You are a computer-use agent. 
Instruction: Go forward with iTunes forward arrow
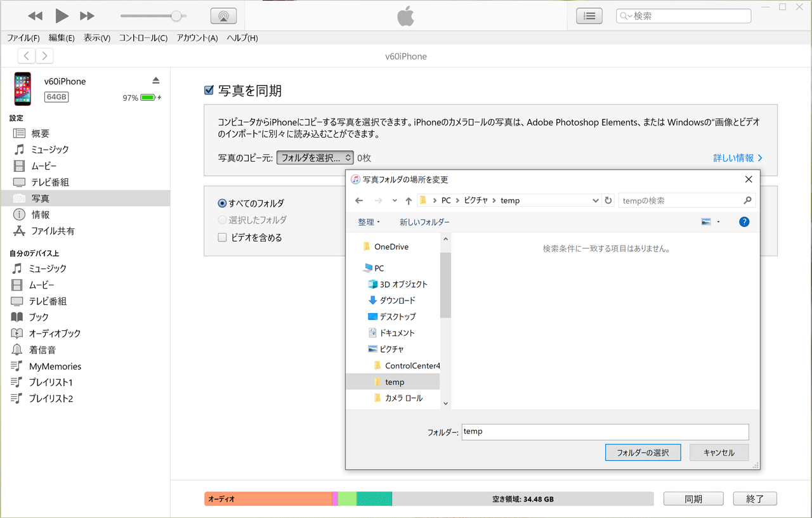44,56
